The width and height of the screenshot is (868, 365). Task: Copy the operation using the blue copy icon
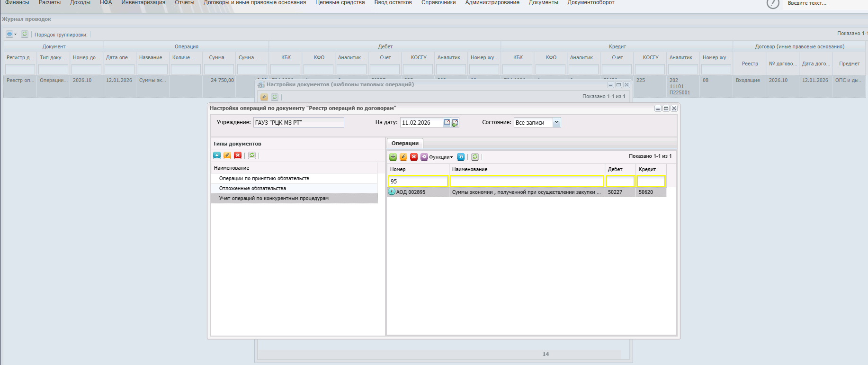tap(461, 157)
